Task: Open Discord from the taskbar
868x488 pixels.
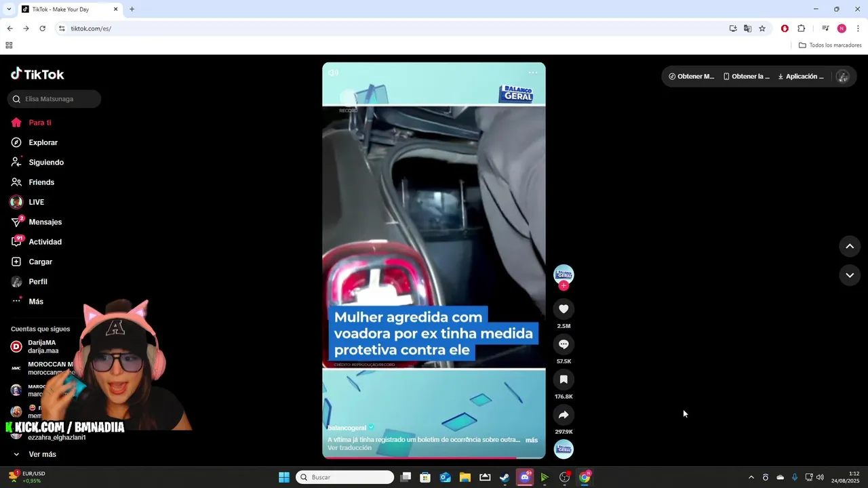Action: (x=524, y=477)
